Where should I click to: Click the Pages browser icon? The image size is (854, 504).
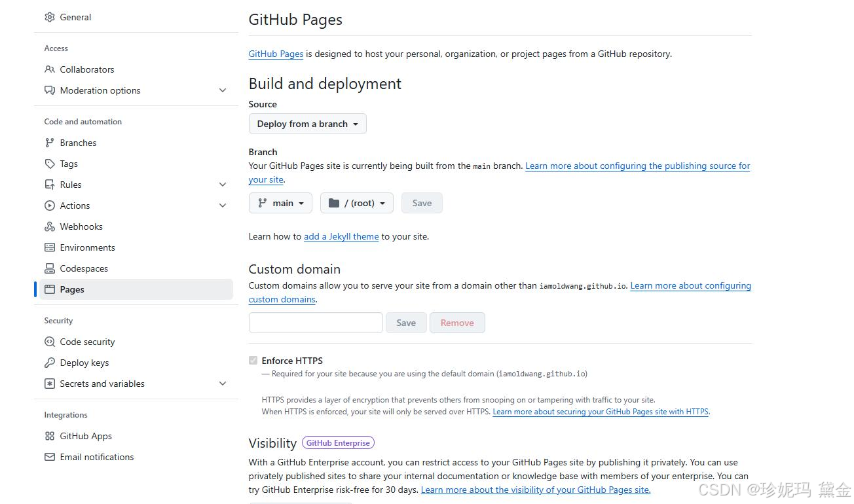[x=50, y=289]
